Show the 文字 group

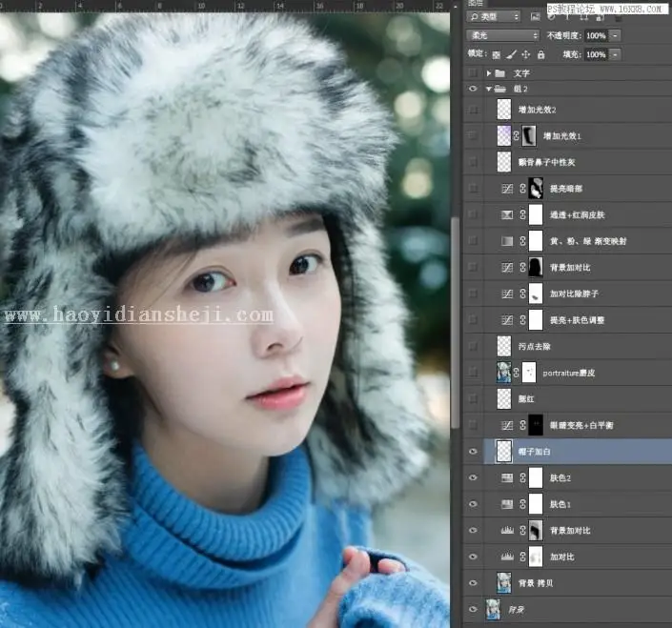473,73
